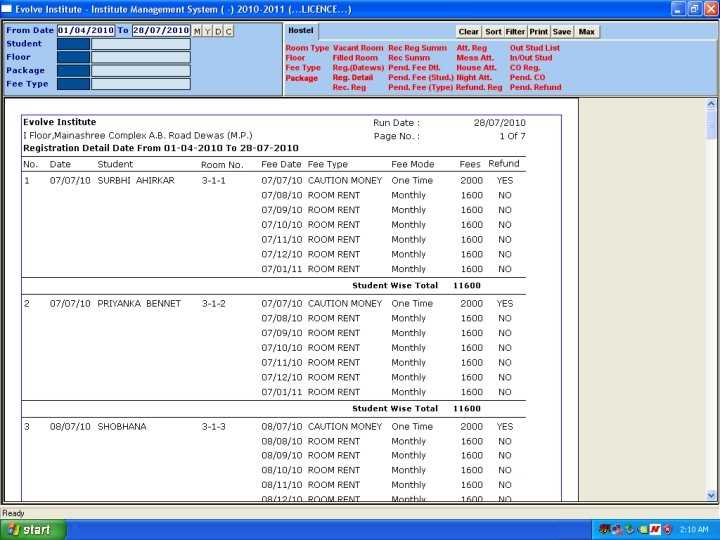The image size is (720, 540).
Task: Click the Y date shortcut button
Action: 208,31
